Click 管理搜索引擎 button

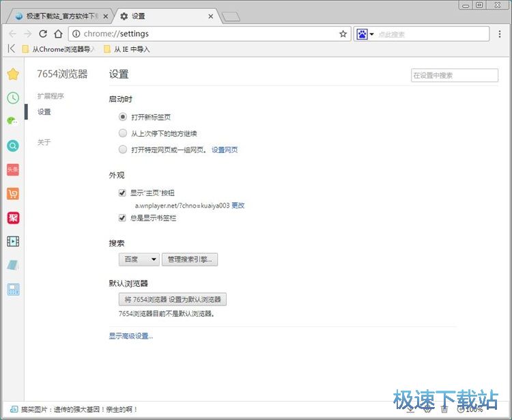tap(190, 260)
